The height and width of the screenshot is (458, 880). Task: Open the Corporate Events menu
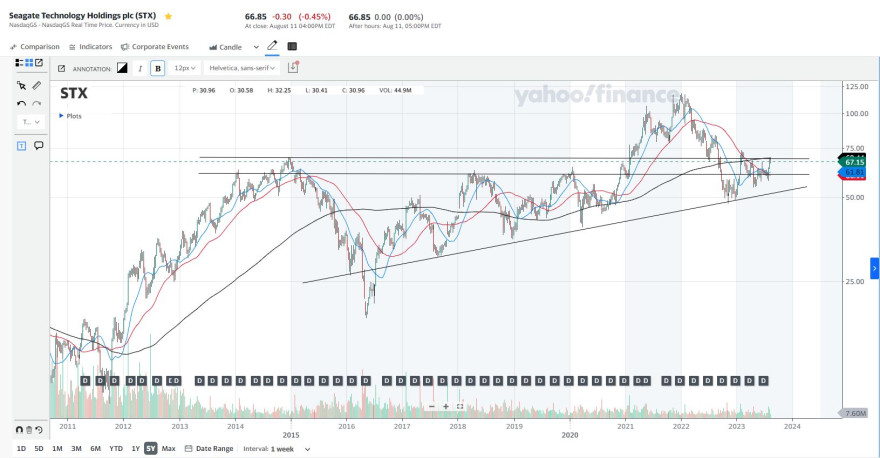(155, 47)
